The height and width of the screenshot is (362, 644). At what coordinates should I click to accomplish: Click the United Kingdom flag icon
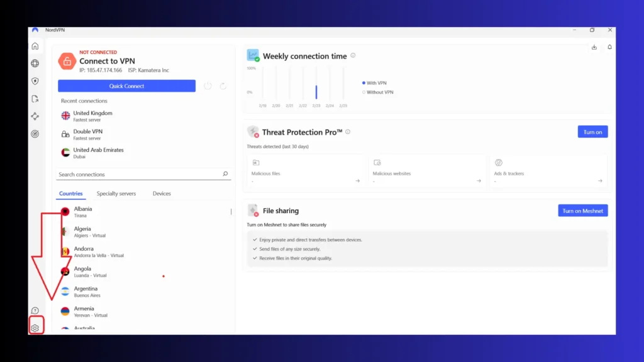(65, 116)
